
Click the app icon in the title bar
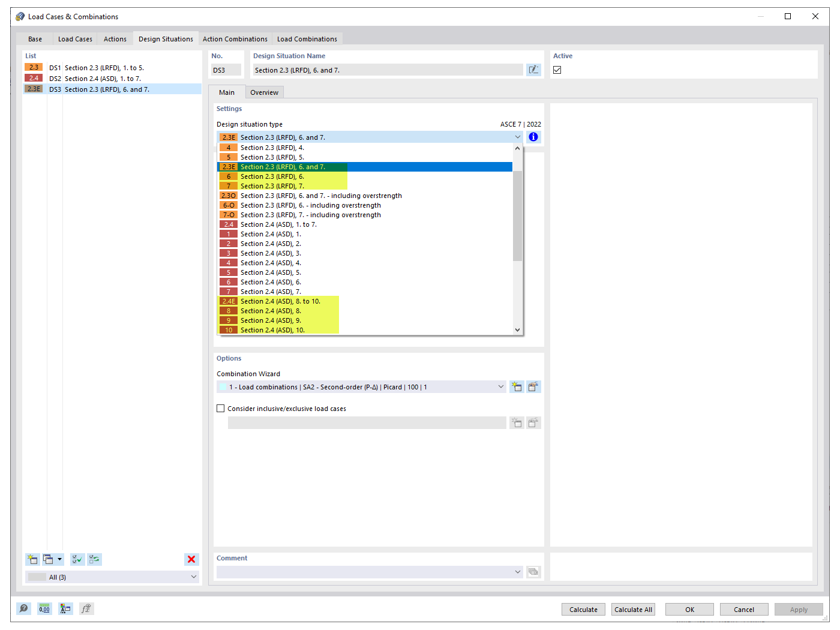point(20,17)
